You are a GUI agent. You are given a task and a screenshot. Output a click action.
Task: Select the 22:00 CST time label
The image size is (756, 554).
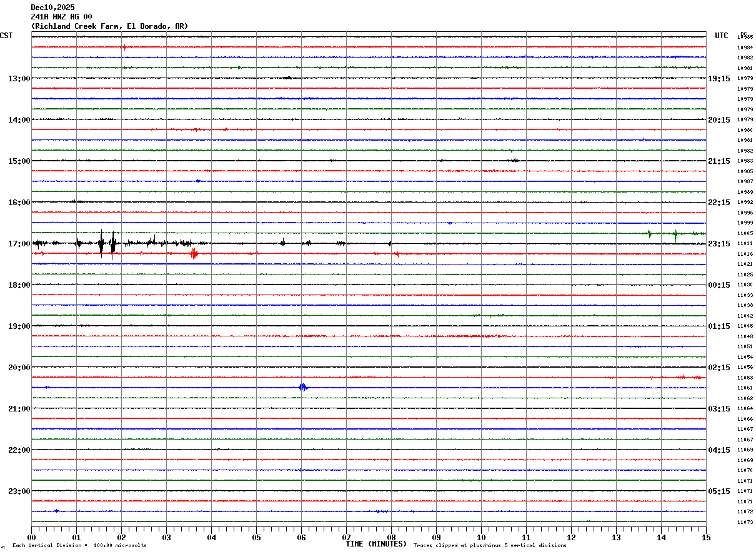pyautogui.click(x=19, y=450)
